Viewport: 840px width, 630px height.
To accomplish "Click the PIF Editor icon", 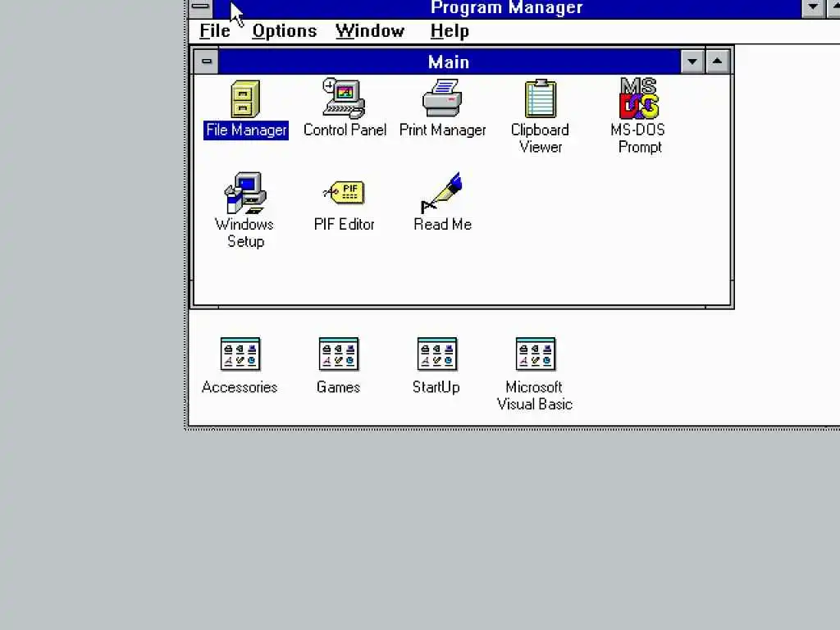I will coord(345,193).
